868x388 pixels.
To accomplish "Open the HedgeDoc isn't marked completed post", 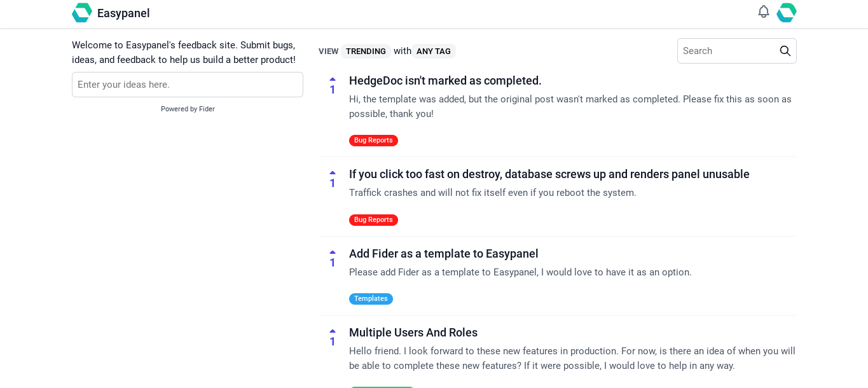I will pyautogui.click(x=445, y=81).
